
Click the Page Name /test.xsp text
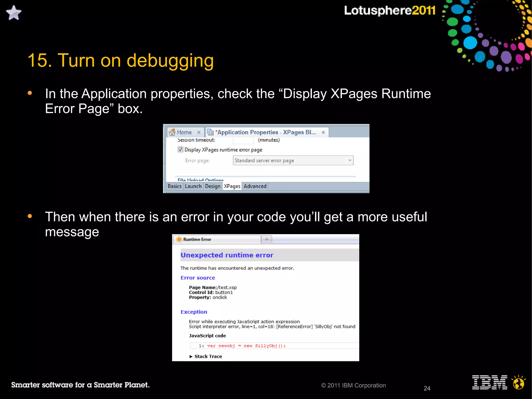click(213, 287)
